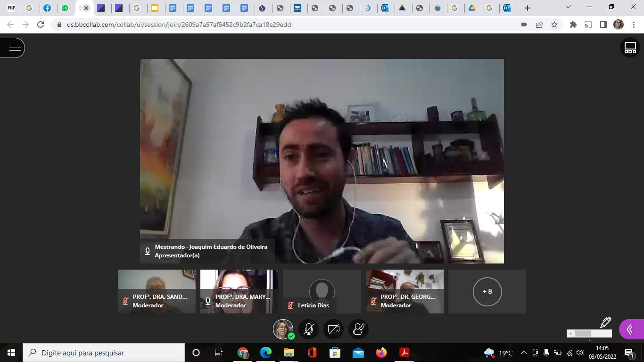Open media cast control icon

pyautogui.click(x=588, y=25)
